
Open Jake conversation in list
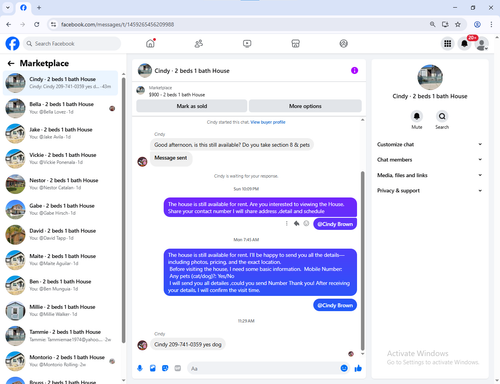point(60,133)
